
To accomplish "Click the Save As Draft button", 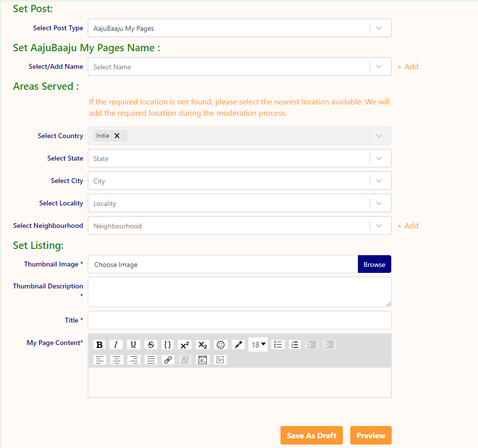I will click(311, 435).
